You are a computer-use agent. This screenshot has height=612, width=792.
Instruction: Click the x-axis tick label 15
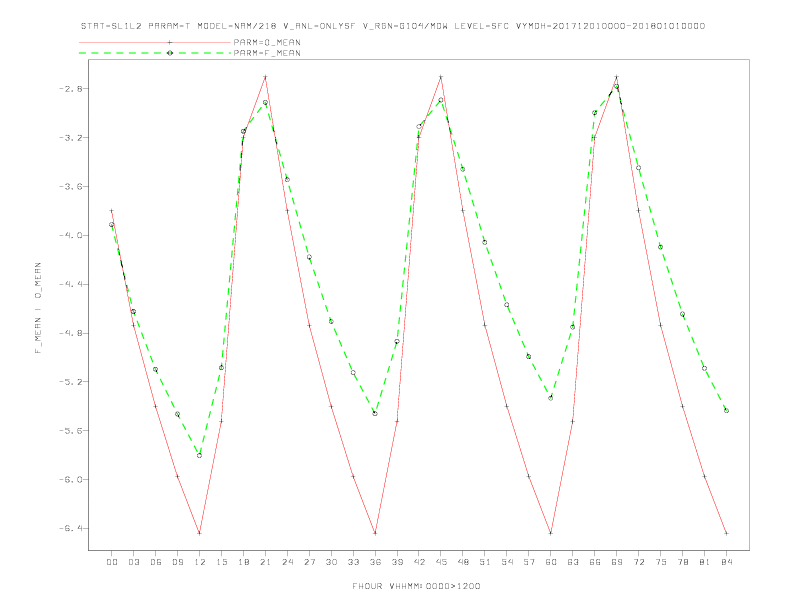coord(221,562)
